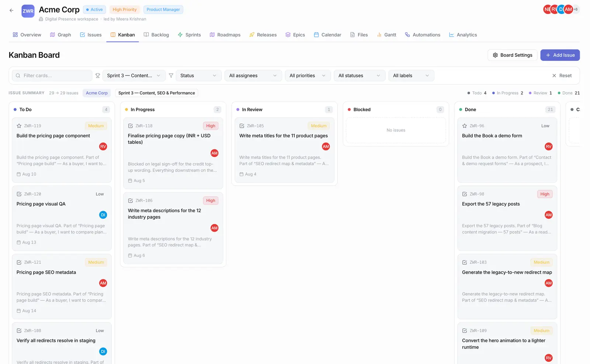The image size is (590, 364).
Task: Click the Aug 10 due date on ZWR-119
Action: tap(27, 174)
